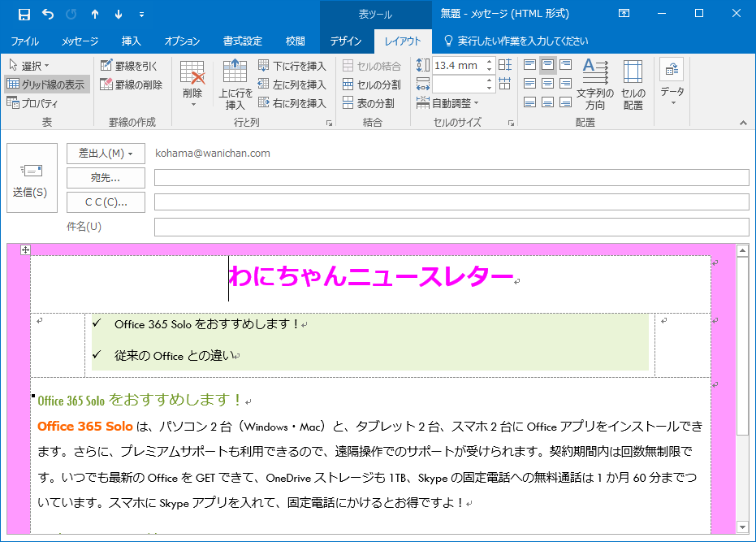
Task: Switch to the 校閲 tab
Action: pos(295,41)
